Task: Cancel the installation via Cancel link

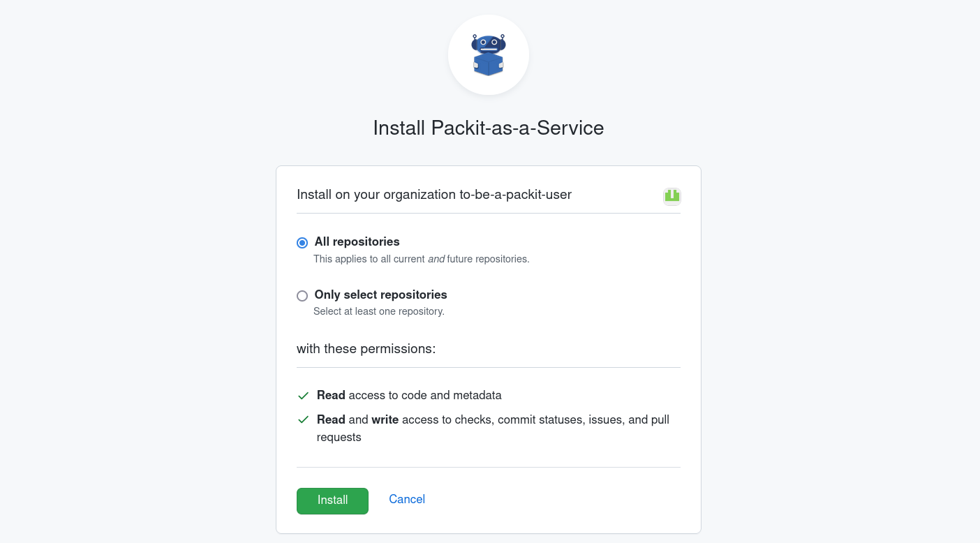Action: coord(407,499)
